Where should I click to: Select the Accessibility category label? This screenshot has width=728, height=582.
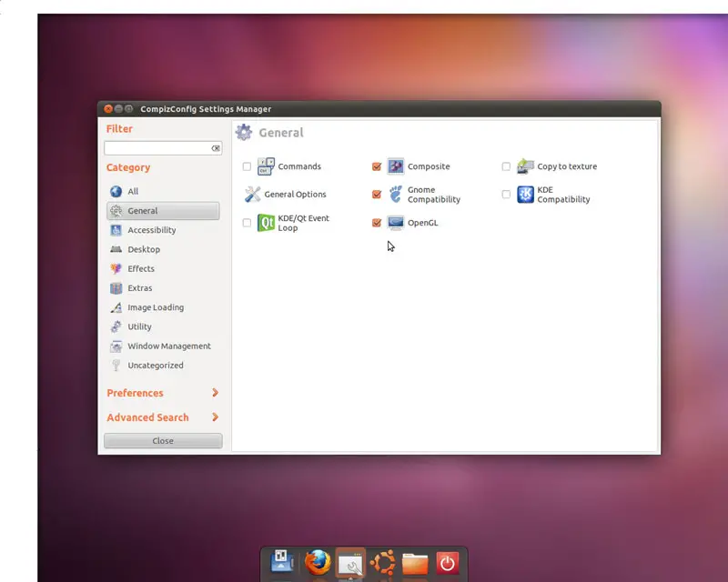click(x=152, y=230)
